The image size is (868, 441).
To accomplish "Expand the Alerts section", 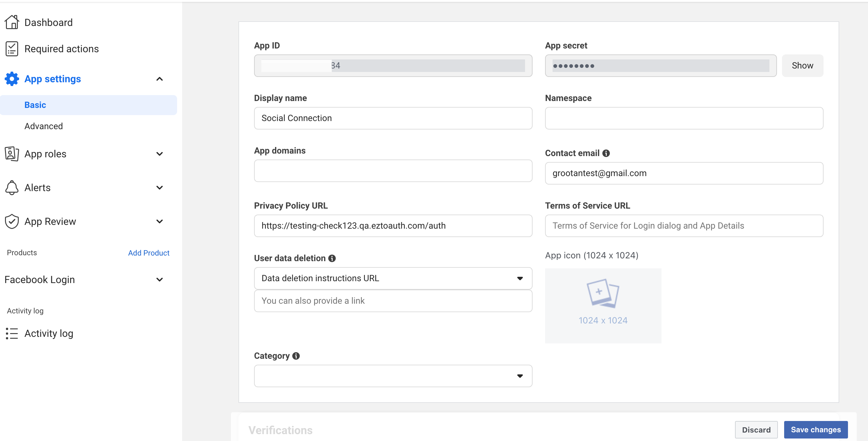I will point(160,188).
